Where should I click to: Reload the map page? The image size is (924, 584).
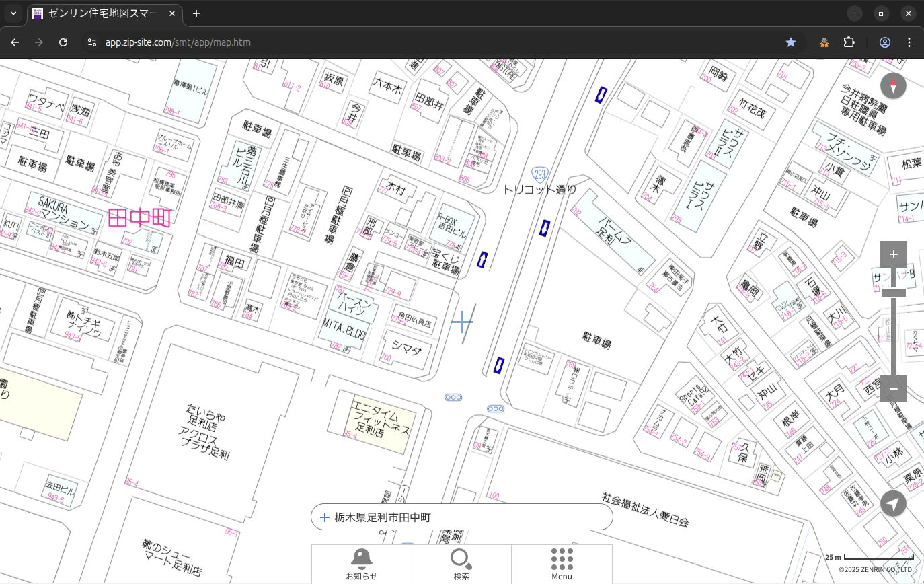(63, 42)
